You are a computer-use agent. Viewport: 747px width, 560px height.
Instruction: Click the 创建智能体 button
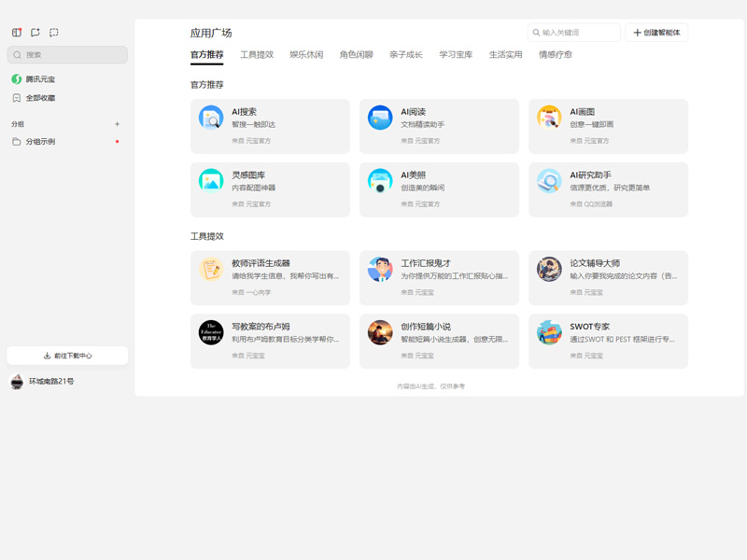[x=656, y=33]
